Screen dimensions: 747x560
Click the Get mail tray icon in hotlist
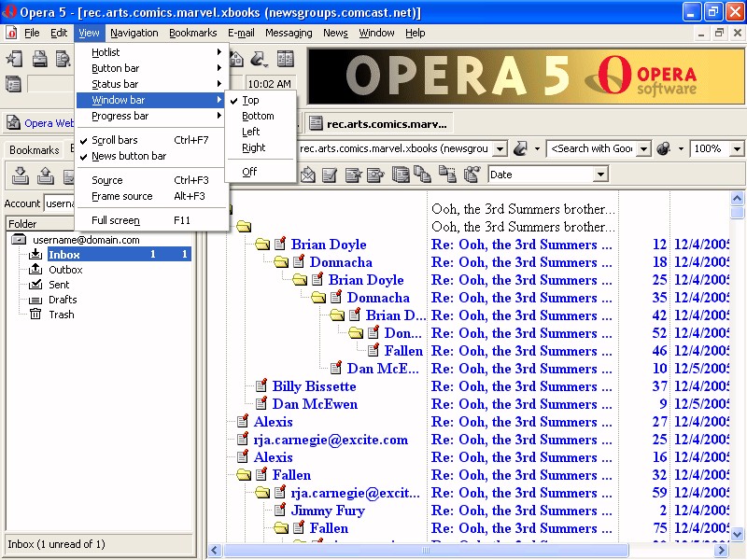[x=20, y=175]
